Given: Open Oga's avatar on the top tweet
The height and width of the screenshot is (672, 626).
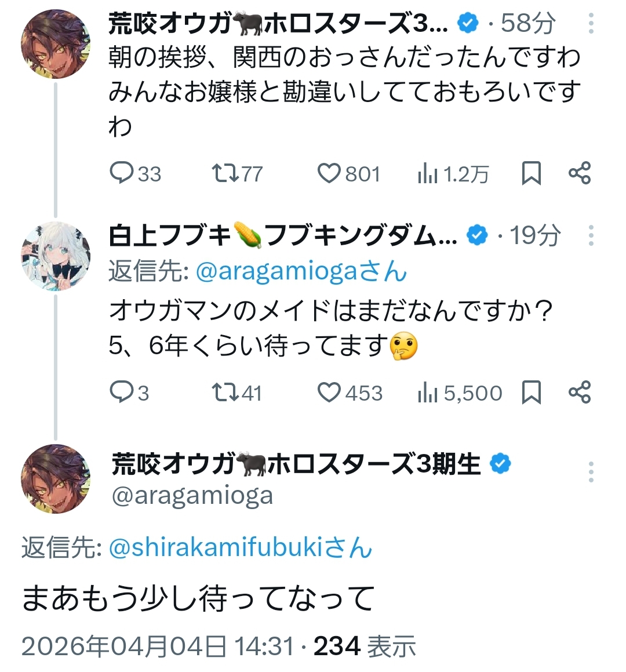Looking at the screenshot, I should [56, 43].
